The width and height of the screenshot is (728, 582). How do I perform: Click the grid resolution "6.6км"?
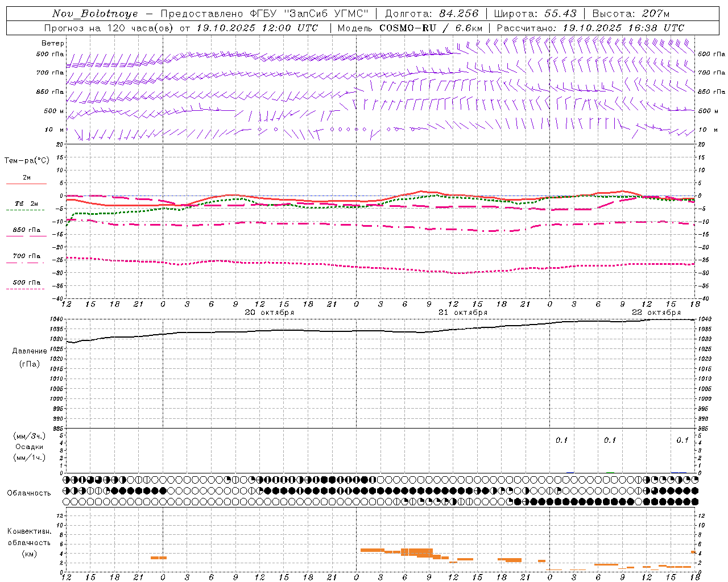[x=469, y=28]
